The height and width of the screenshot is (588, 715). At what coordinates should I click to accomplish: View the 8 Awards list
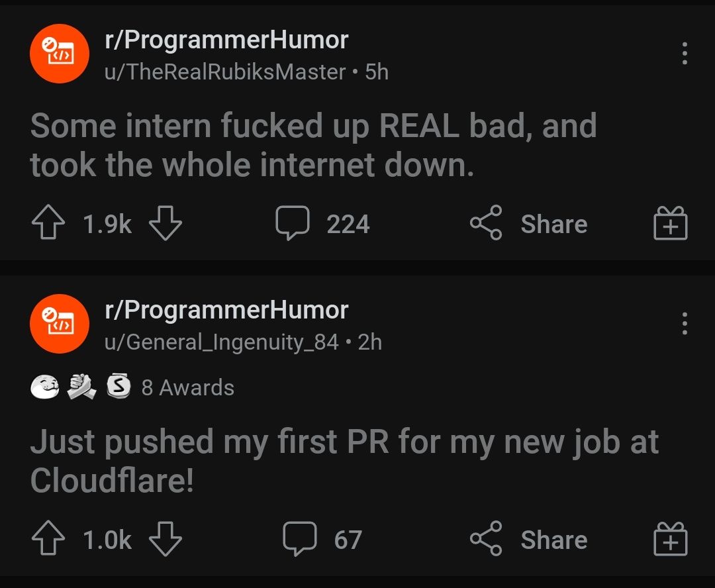tap(132, 387)
